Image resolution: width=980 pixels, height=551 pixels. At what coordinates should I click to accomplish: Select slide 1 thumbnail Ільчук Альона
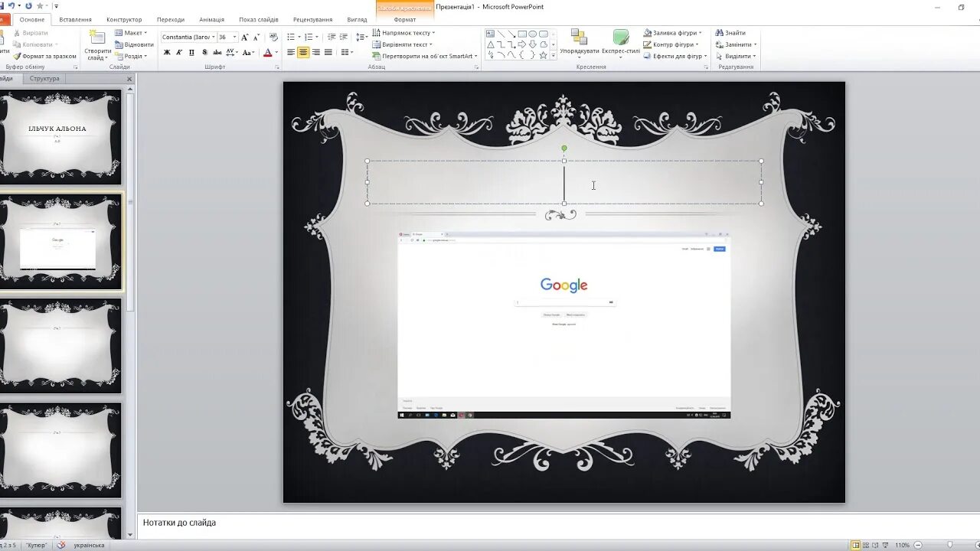(60, 138)
